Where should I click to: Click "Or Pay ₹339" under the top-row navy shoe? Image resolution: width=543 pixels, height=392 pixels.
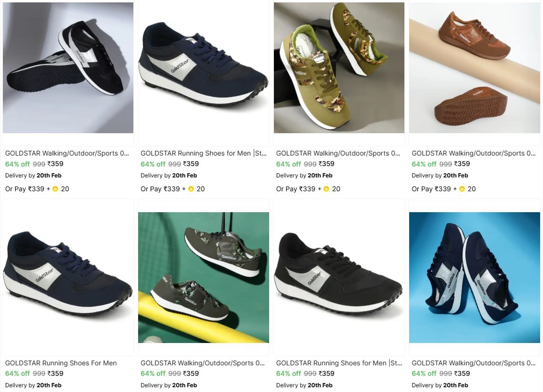[x=160, y=189]
